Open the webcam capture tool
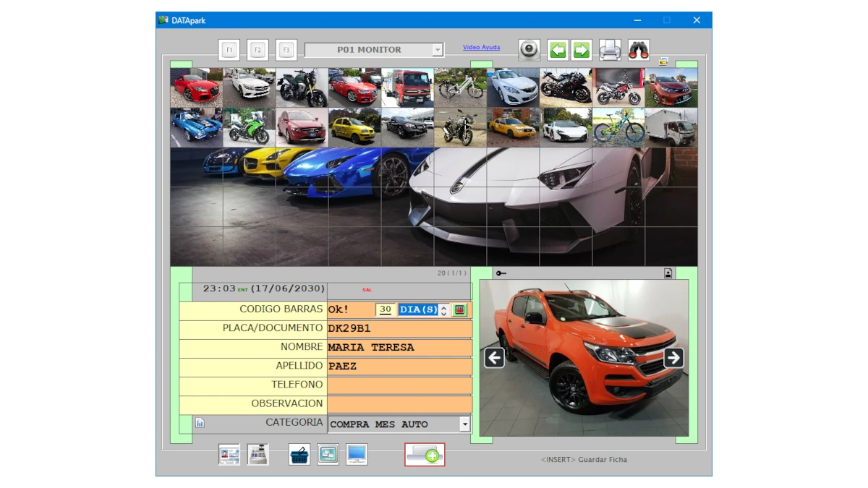 coord(529,48)
